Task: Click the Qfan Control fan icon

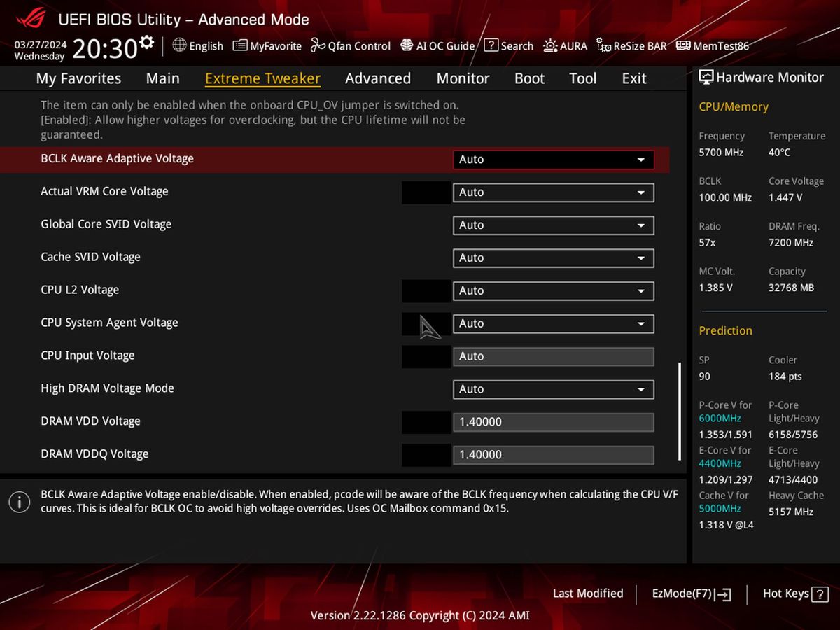Action: pyautogui.click(x=318, y=45)
